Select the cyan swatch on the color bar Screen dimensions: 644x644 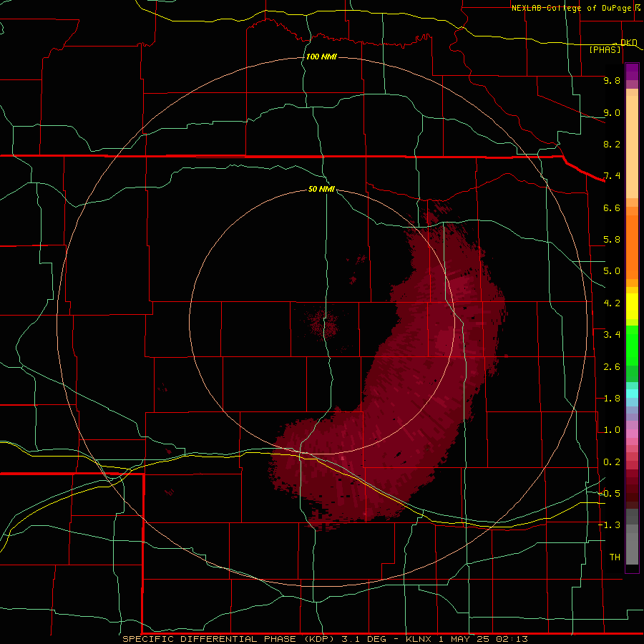pos(632,394)
